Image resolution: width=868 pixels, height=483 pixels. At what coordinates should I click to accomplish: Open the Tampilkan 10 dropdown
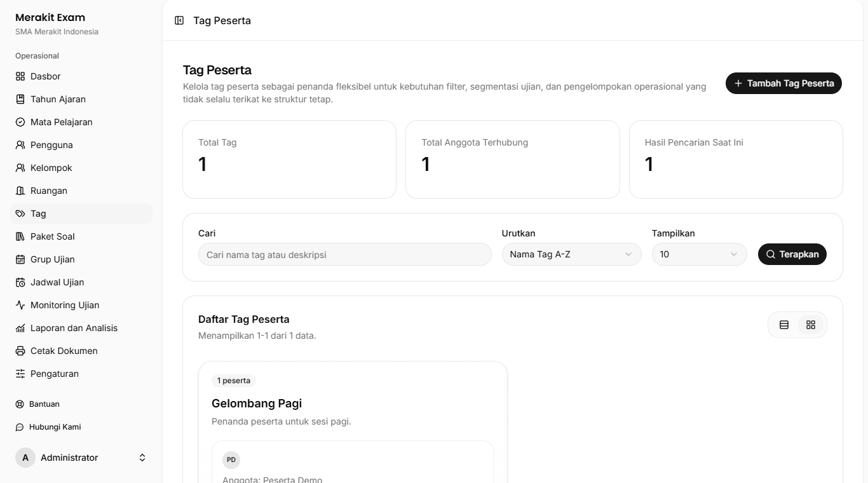pyautogui.click(x=699, y=254)
